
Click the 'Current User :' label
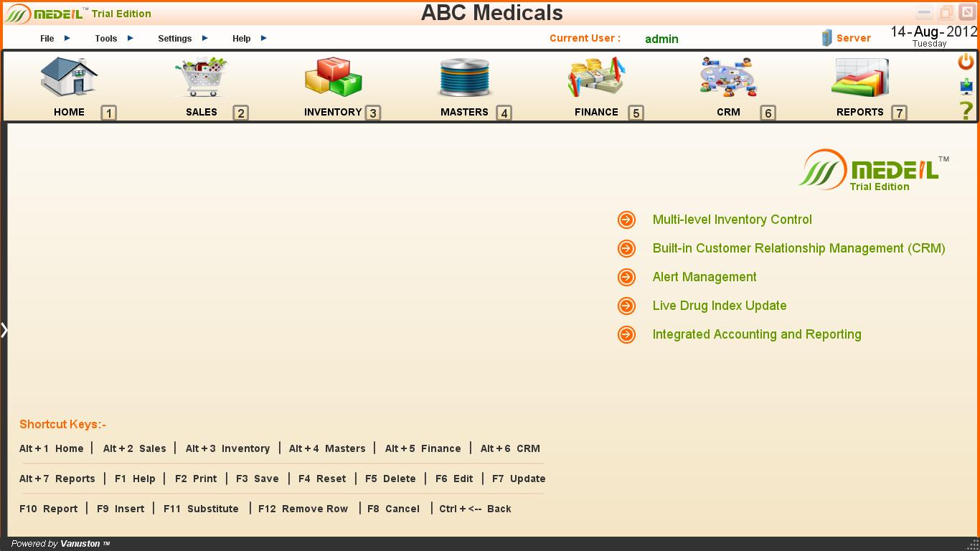(585, 39)
